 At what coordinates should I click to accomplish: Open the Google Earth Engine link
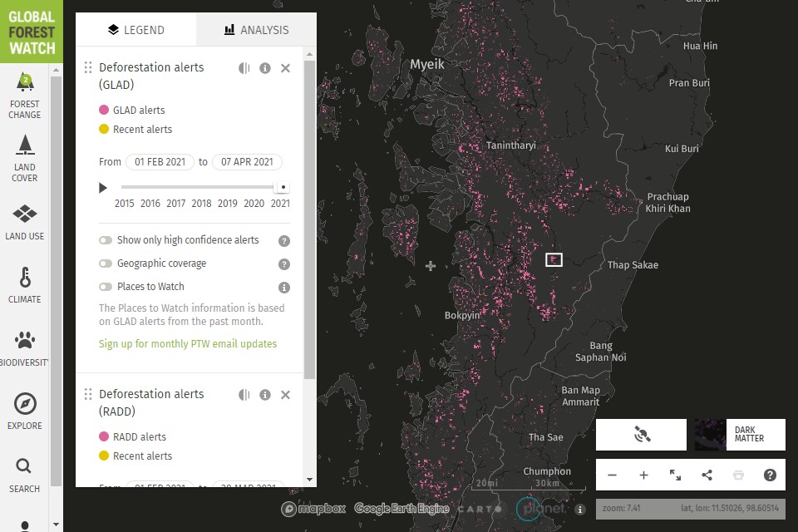pyautogui.click(x=401, y=509)
